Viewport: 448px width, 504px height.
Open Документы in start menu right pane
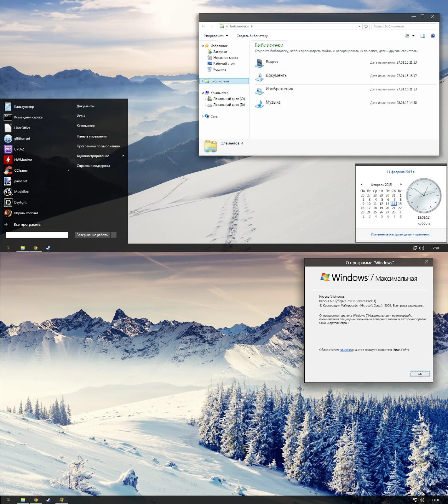point(85,106)
